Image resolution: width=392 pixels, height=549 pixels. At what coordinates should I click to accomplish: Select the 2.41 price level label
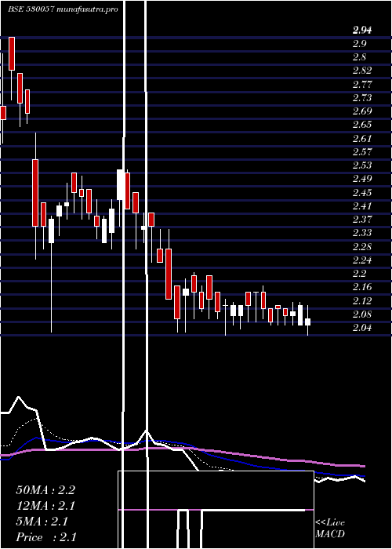[362, 206]
